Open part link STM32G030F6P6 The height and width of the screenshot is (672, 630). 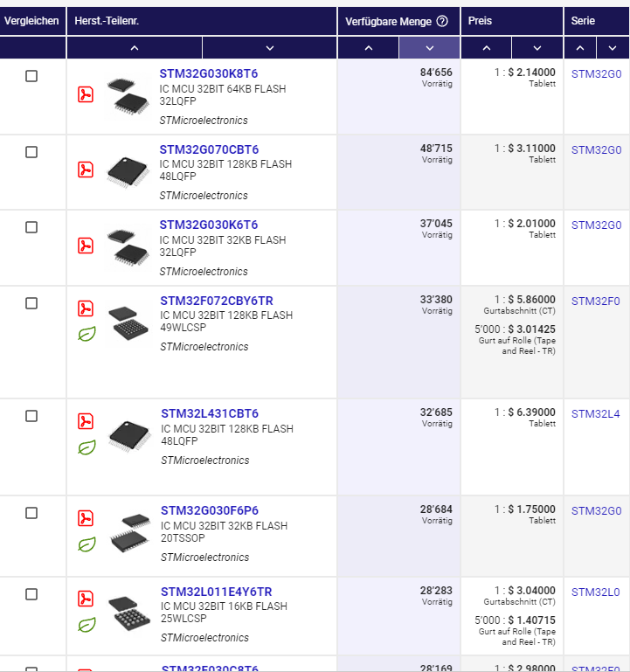point(210,510)
